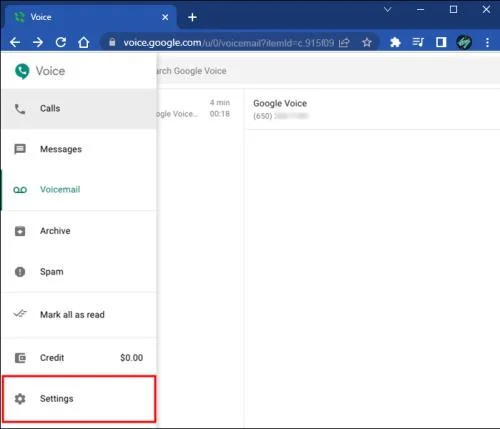
Task: Open Messages from the sidebar
Action: pos(79,149)
